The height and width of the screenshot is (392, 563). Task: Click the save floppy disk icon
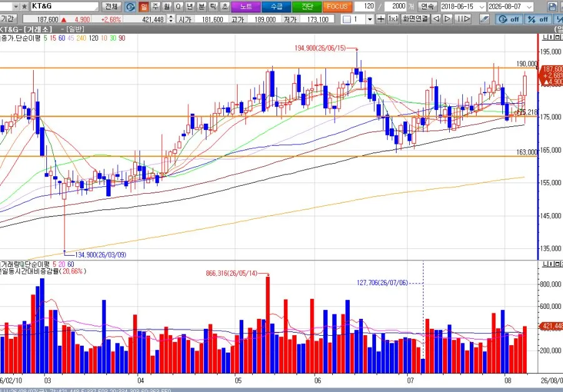click(x=553, y=6)
